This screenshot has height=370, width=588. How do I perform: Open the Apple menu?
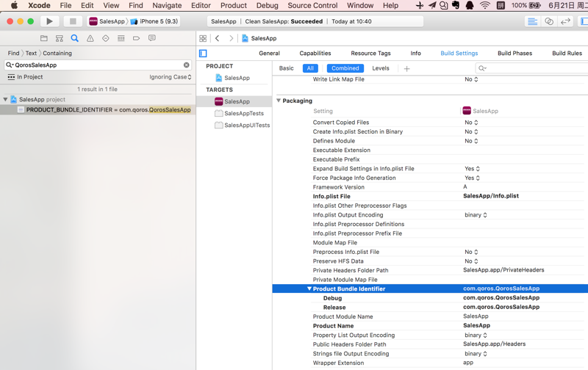(14, 5)
